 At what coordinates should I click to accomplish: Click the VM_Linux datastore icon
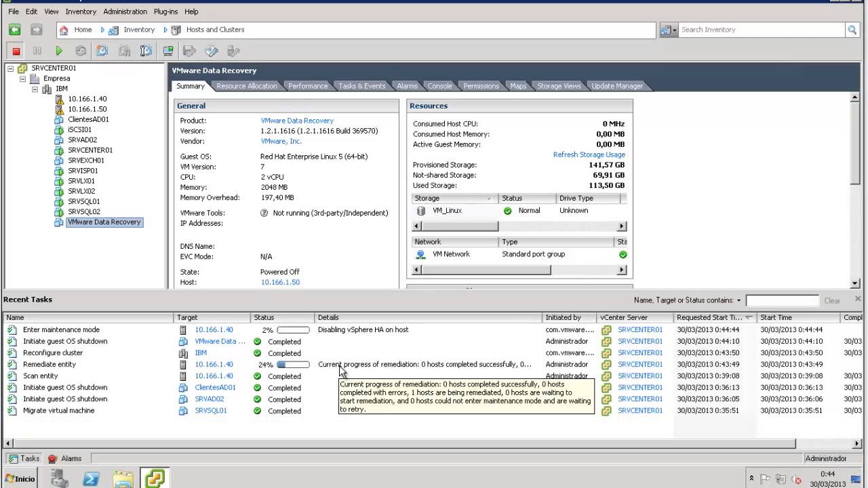(421, 211)
